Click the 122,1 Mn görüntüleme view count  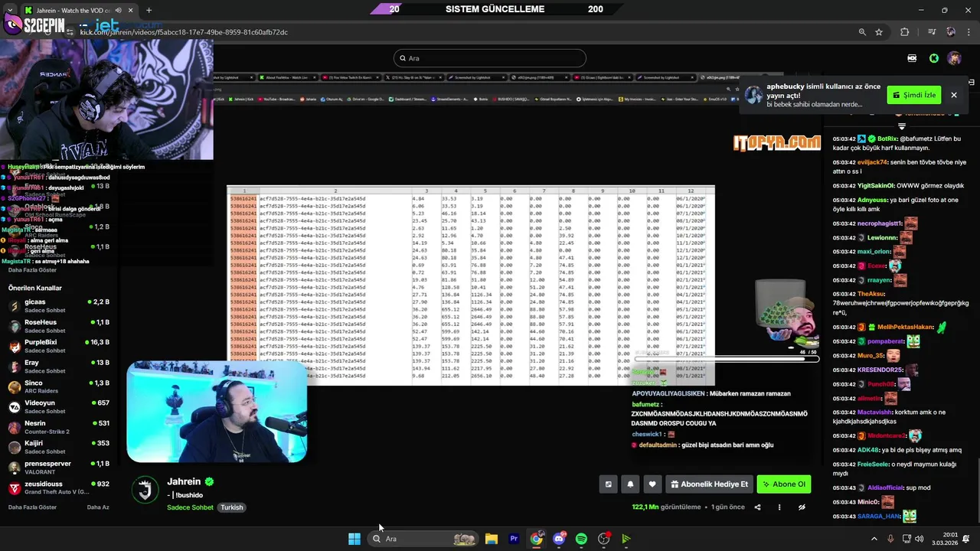point(666,507)
